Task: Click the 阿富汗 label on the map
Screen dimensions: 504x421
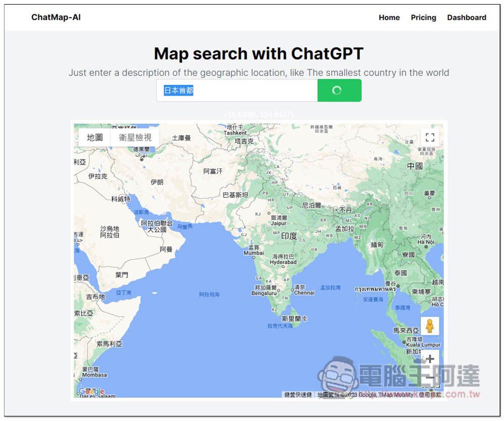Action: coord(213,171)
